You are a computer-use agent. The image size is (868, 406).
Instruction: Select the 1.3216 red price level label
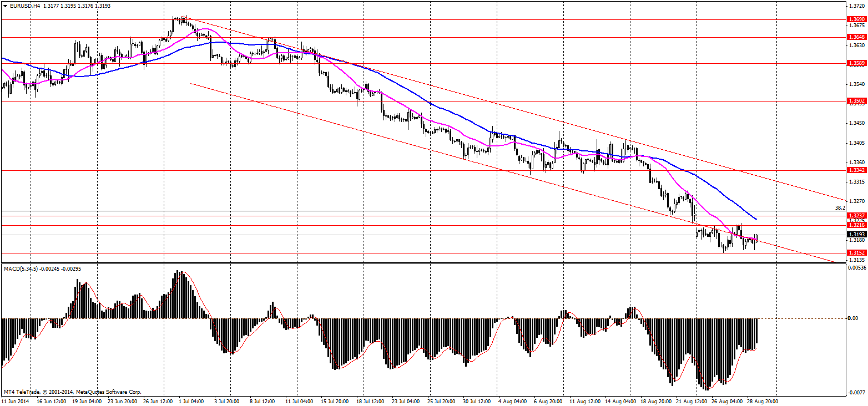[x=856, y=225]
